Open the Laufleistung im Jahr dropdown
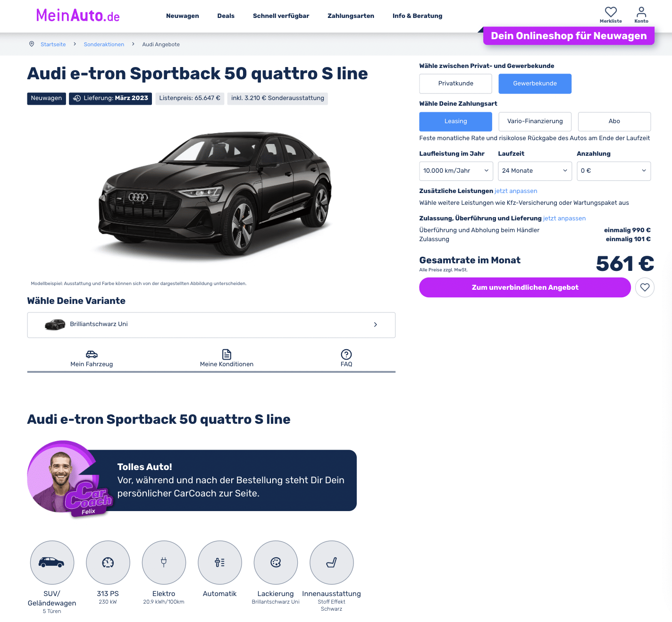Viewport: 672px width, 622px height. (x=456, y=171)
